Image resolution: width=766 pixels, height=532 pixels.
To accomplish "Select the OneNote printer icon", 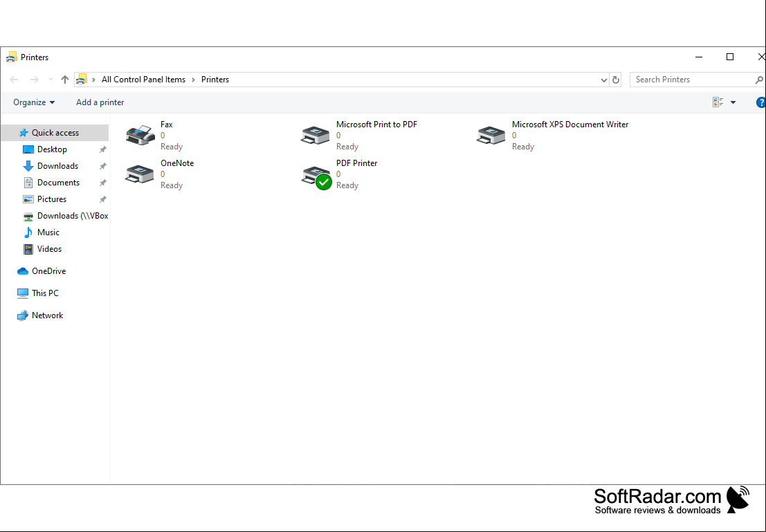I will click(140, 174).
